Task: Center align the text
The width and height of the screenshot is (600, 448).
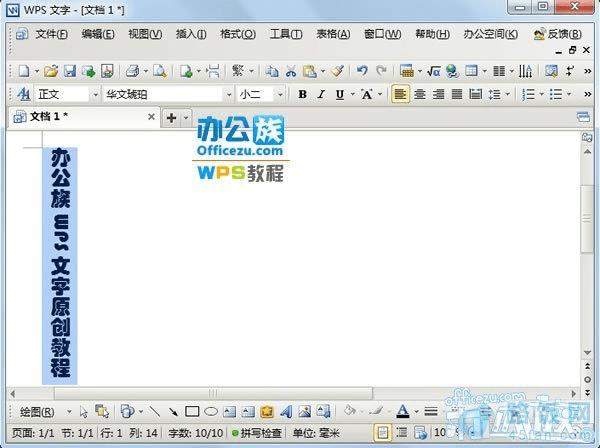Action: [x=420, y=94]
